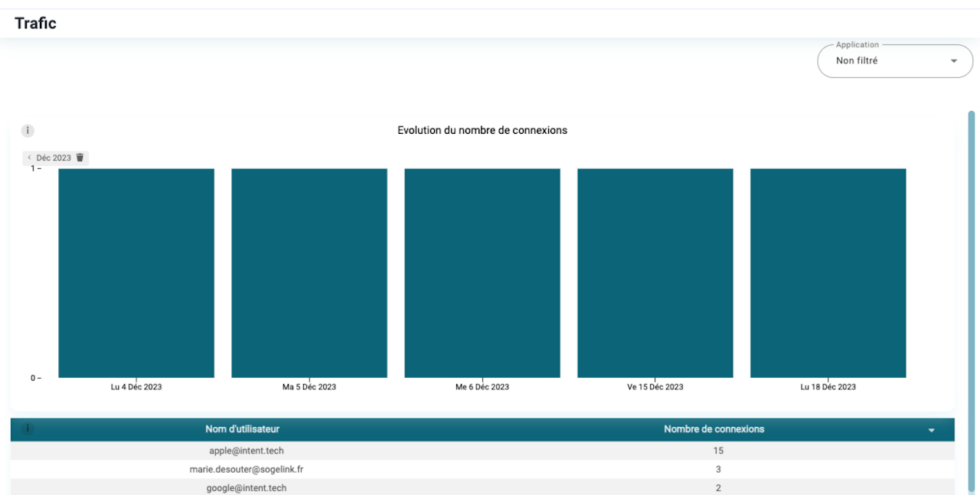Click connection count 3 for marie.desouter
This screenshot has height=495, width=980.
click(718, 469)
